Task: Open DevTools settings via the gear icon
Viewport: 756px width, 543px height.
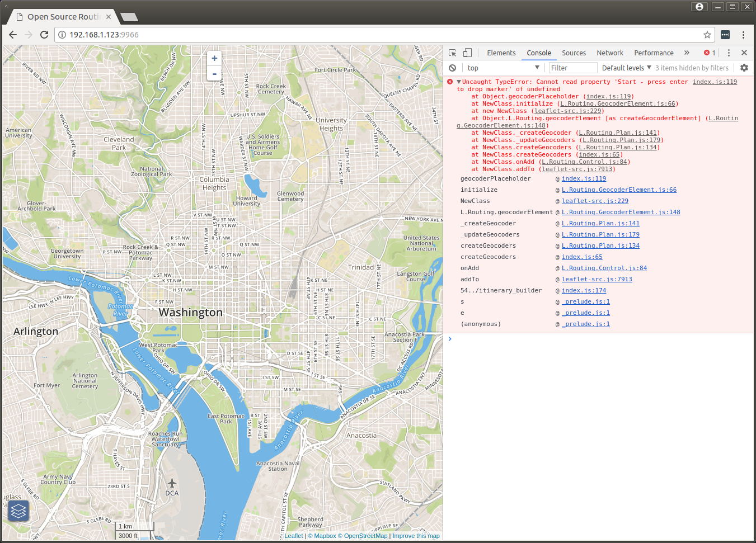Action: (744, 68)
